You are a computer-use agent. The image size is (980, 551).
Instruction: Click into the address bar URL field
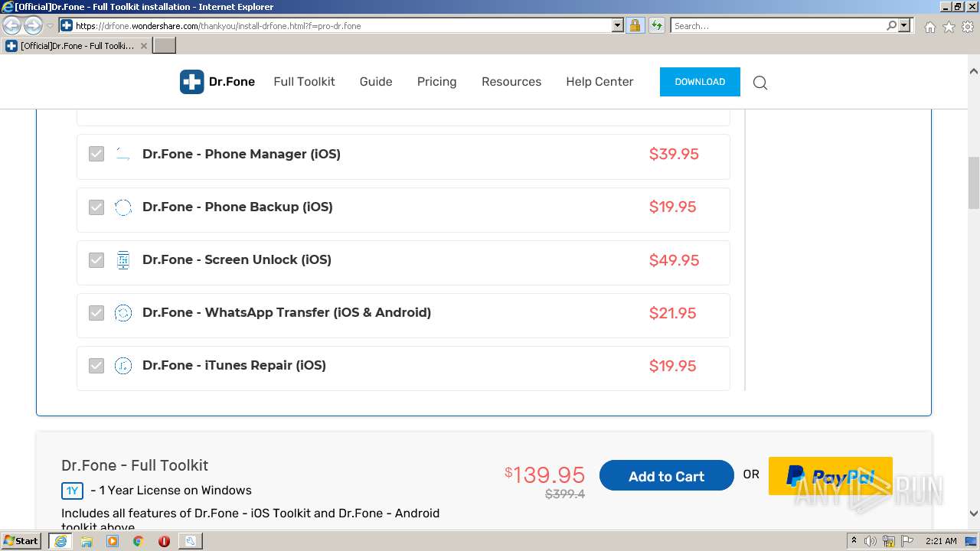click(x=343, y=25)
